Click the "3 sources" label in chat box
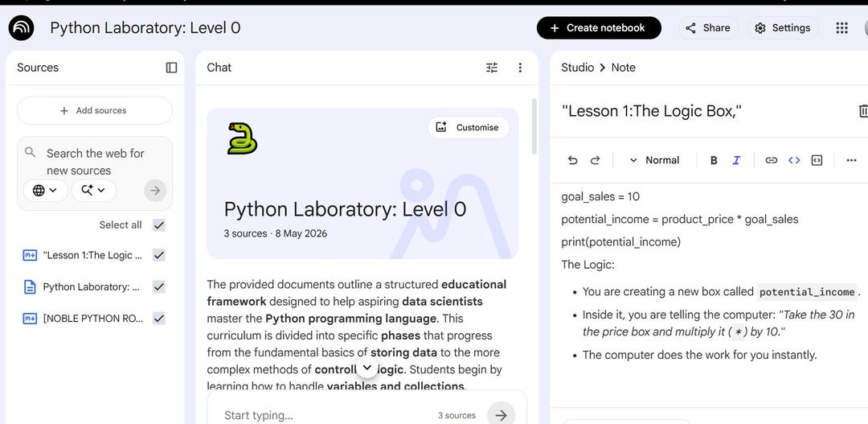This screenshot has height=424, width=868. pos(457,415)
